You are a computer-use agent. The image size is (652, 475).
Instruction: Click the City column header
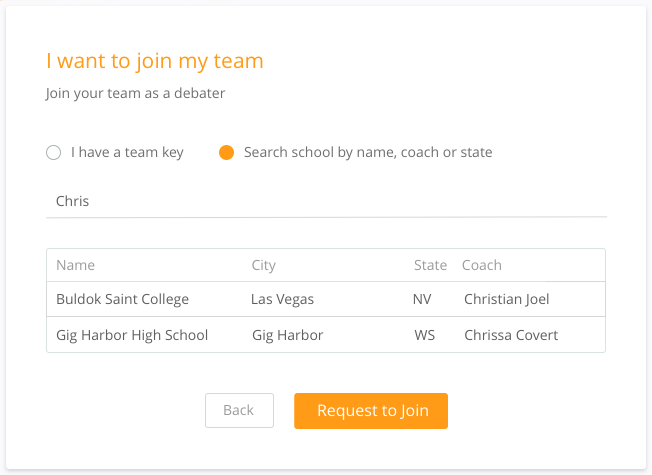[x=264, y=265]
